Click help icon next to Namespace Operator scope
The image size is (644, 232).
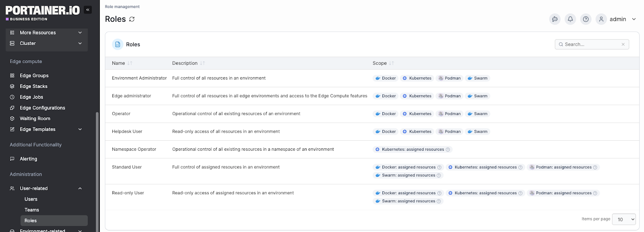pos(448,150)
